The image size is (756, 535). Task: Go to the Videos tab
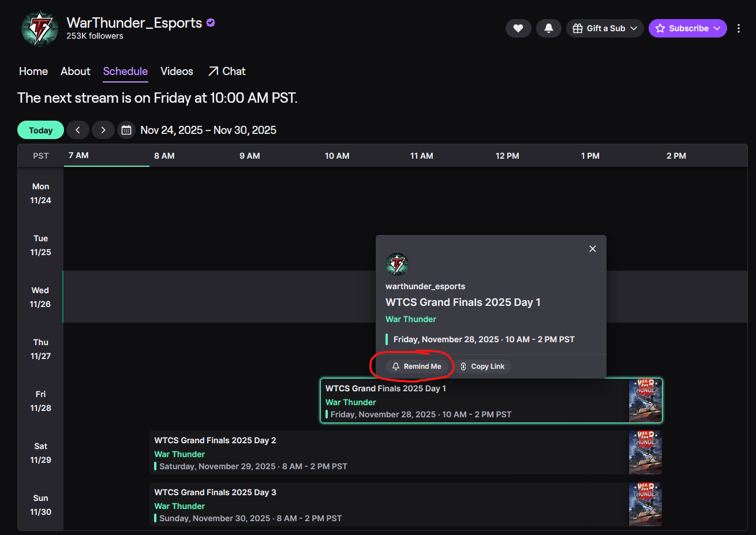coord(177,71)
